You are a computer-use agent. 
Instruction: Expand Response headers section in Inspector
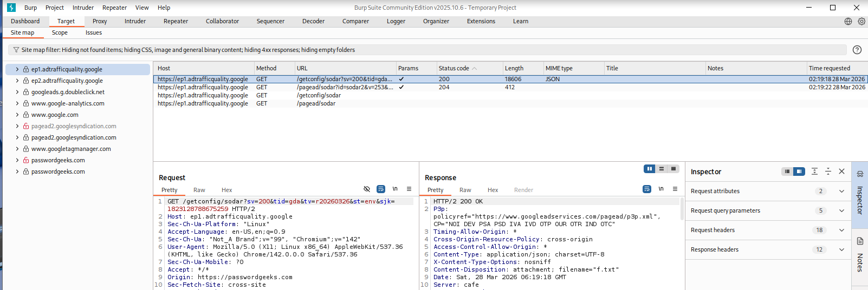pyautogui.click(x=841, y=249)
